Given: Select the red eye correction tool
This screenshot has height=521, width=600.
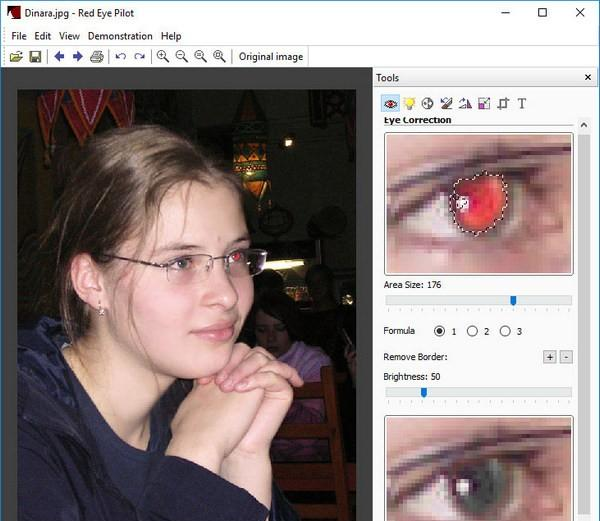Looking at the screenshot, I should pos(390,103).
